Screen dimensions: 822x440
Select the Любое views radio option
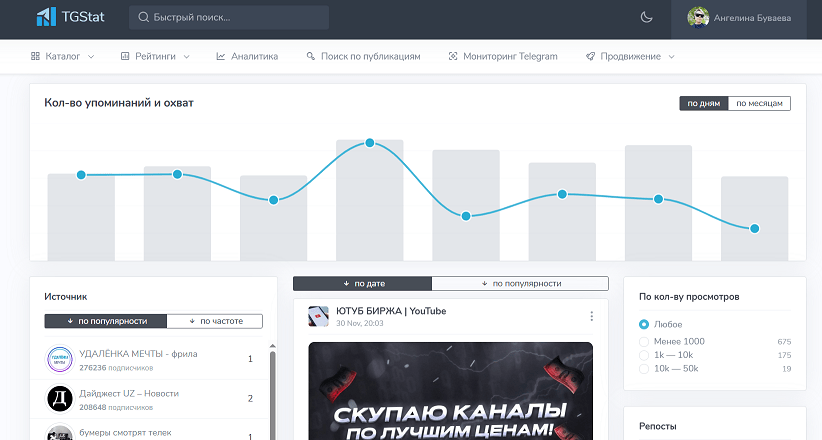[644, 325]
